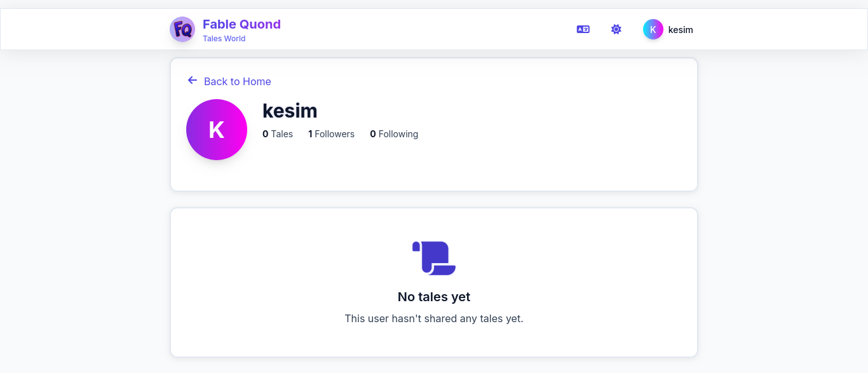Click the hasn't shared any tales message
868x373 pixels.
(434, 318)
